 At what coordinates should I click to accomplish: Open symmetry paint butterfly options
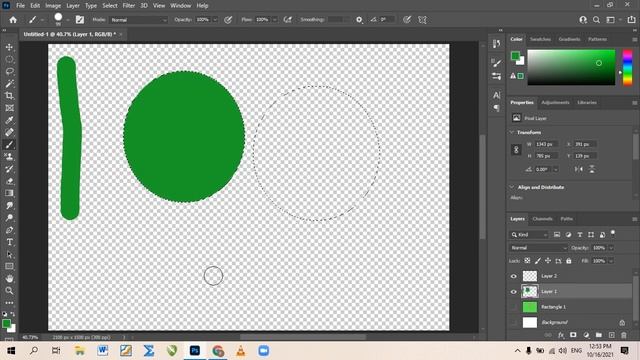pos(422,20)
